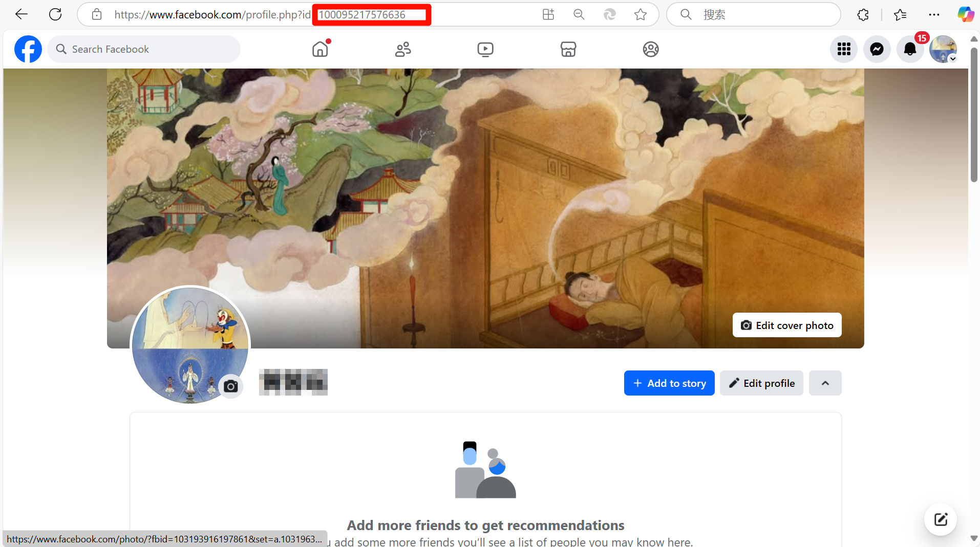Reload the page with the refresh icon
The image size is (980, 547).
tap(55, 14)
